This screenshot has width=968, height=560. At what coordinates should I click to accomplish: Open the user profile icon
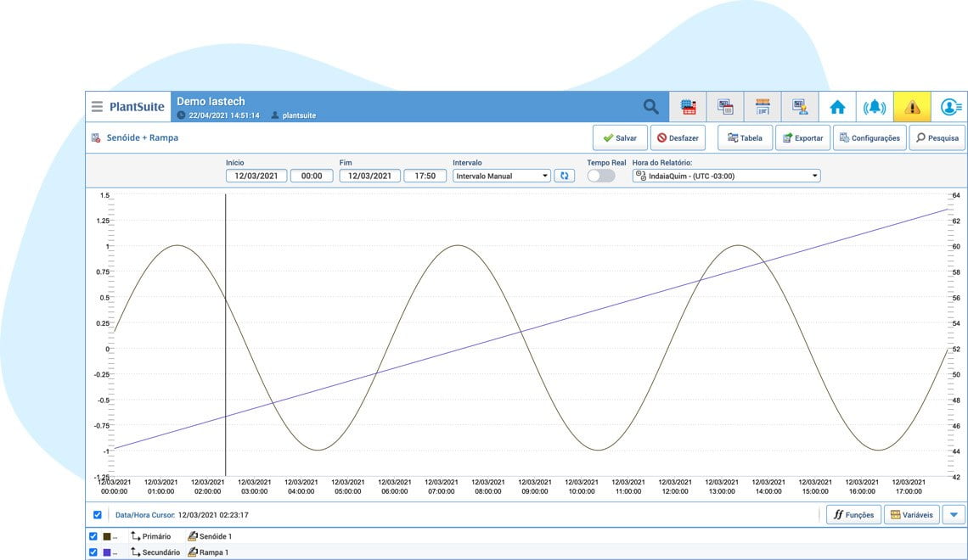(x=949, y=107)
